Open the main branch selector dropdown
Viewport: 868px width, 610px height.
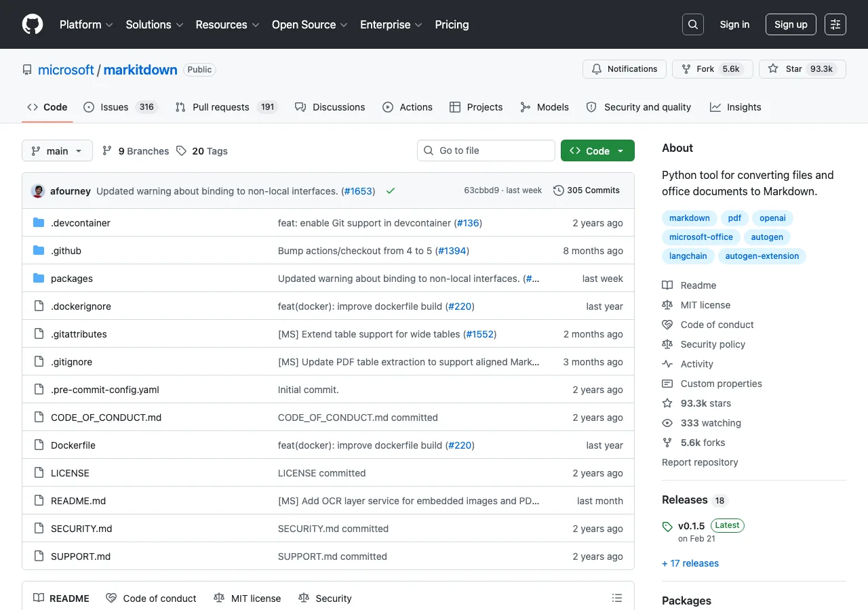57,150
